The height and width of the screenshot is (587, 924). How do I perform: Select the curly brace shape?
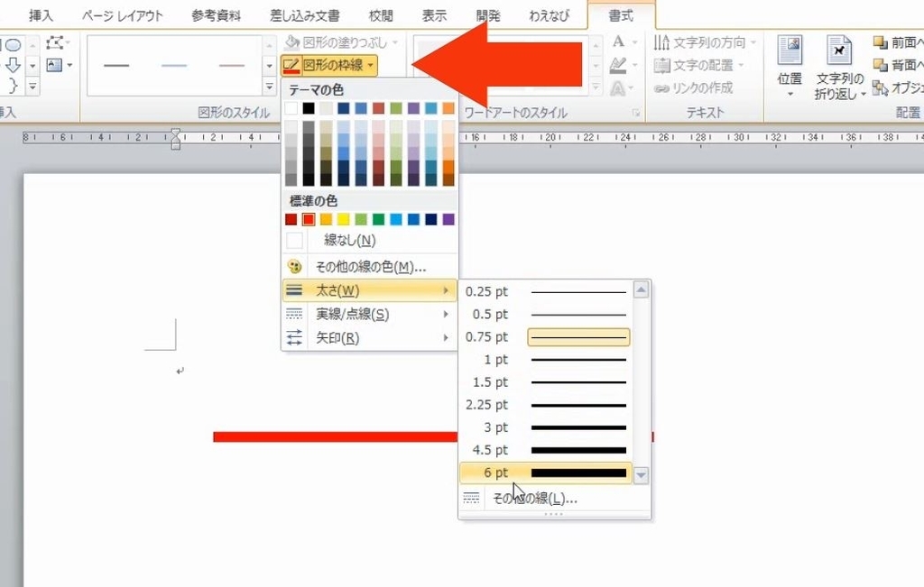[13, 86]
